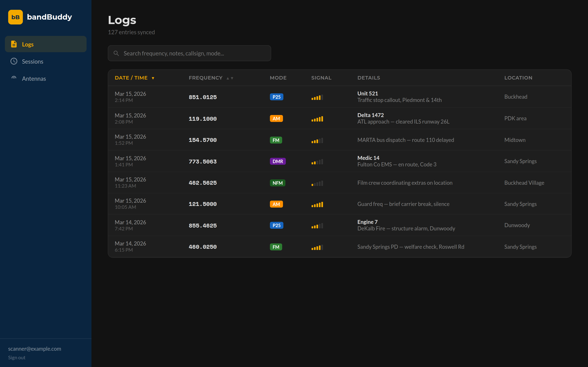Click the search magnifier icon

pos(116,53)
